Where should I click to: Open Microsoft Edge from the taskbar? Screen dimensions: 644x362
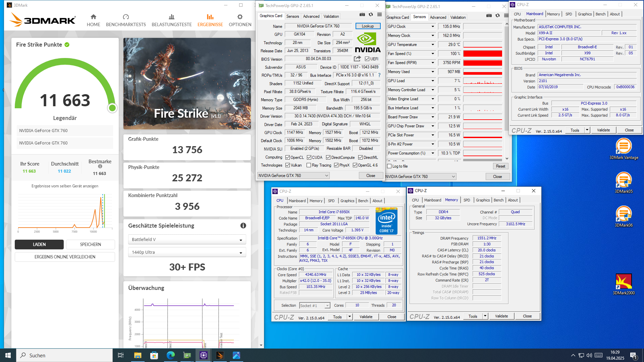[171, 355]
